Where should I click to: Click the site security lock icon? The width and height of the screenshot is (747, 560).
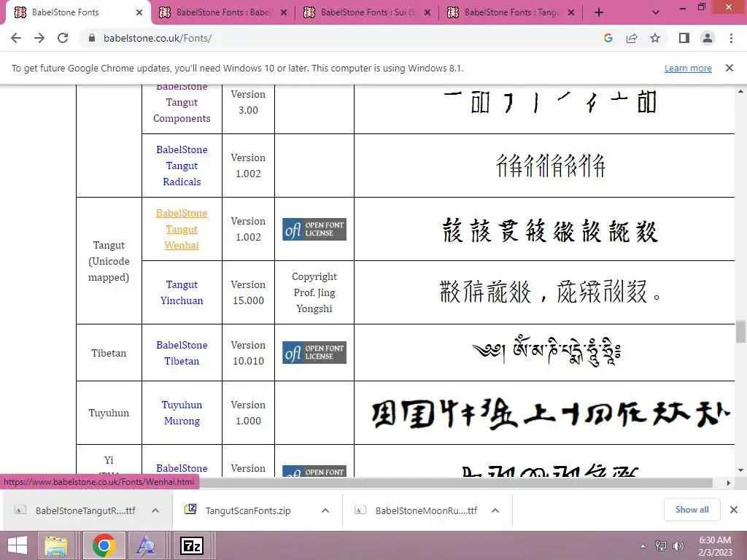click(x=92, y=38)
